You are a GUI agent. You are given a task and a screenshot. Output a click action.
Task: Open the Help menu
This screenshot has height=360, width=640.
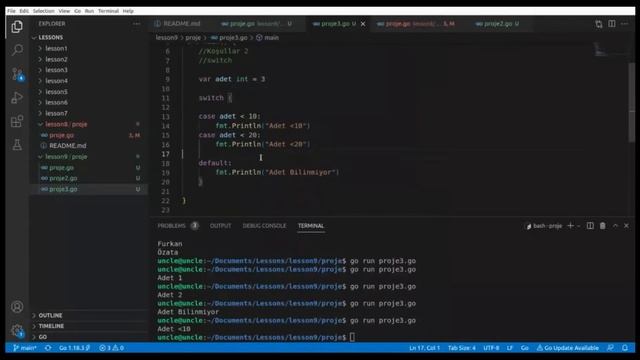[x=128, y=11]
